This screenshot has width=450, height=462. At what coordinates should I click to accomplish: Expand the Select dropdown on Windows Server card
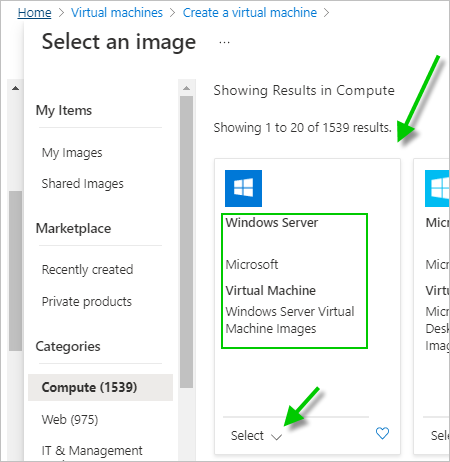[x=256, y=436]
